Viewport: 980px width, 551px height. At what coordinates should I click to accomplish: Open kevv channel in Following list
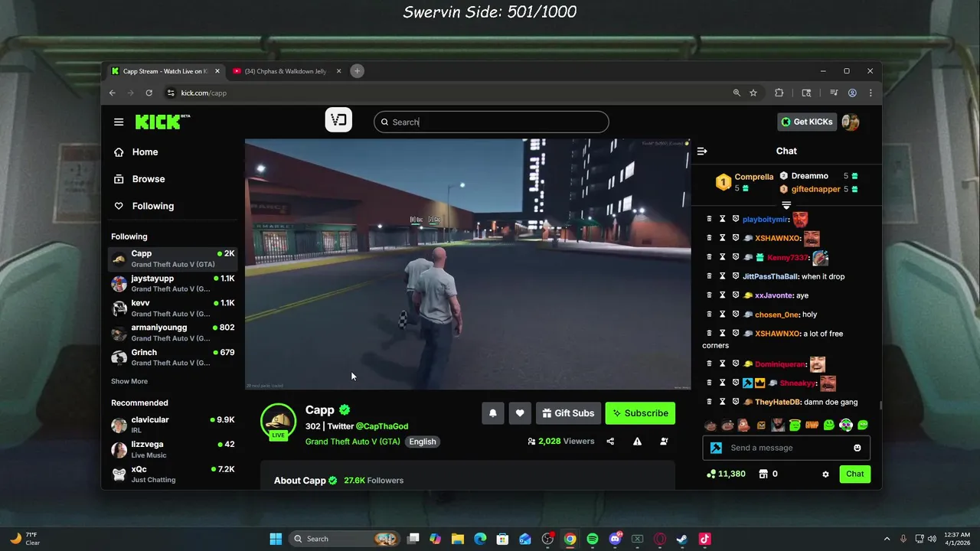tap(173, 308)
